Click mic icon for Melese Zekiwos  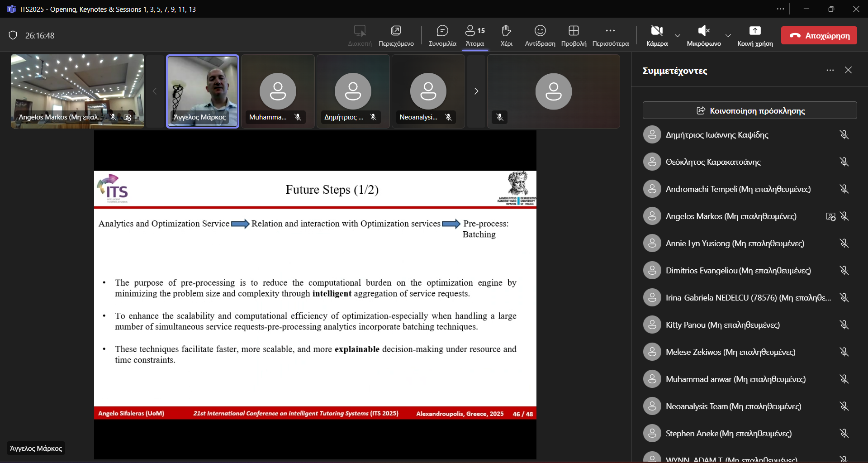pos(844,352)
